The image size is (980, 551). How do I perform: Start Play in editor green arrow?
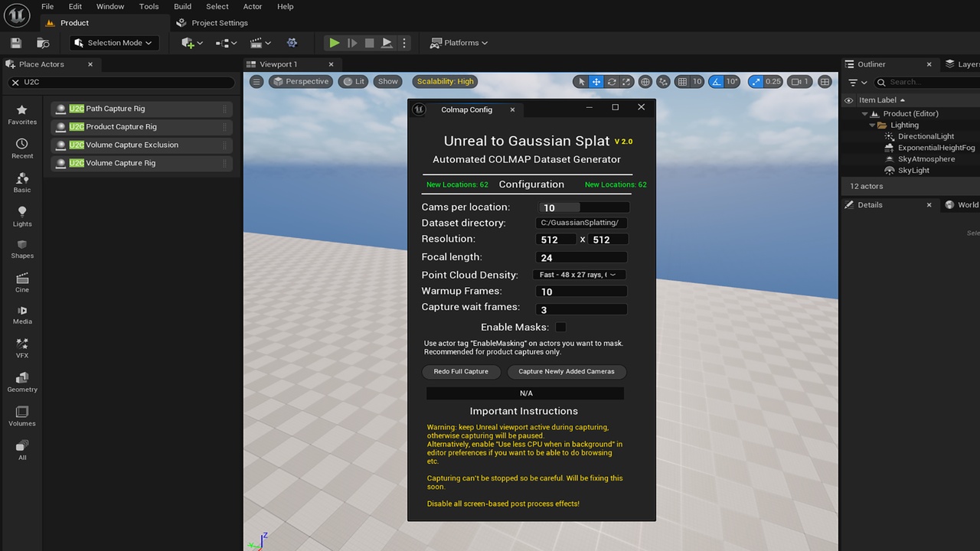334,43
